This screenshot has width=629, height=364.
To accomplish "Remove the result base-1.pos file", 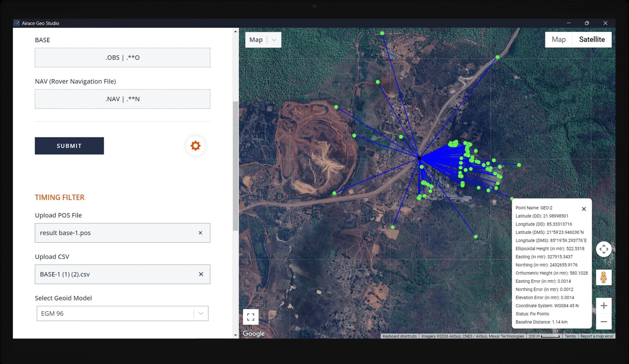I will click(x=200, y=233).
